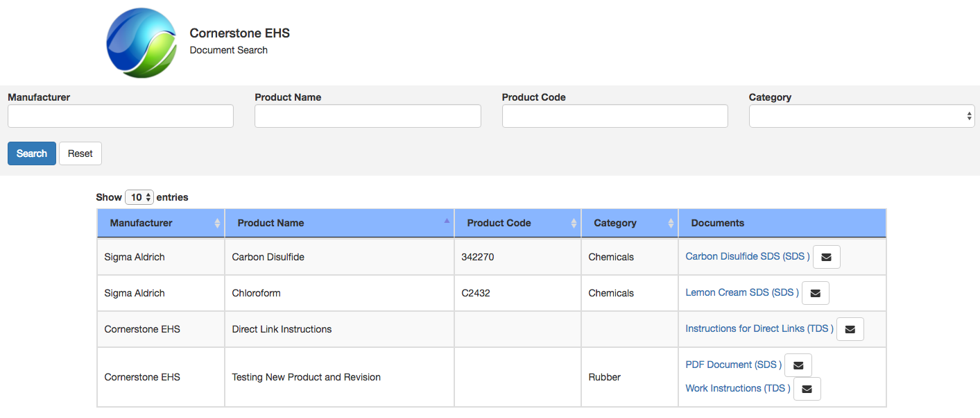Image resolution: width=980 pixels, height=418 pixels.
Task: Sort table by Product Code column
Action: [x=517, y=223]
